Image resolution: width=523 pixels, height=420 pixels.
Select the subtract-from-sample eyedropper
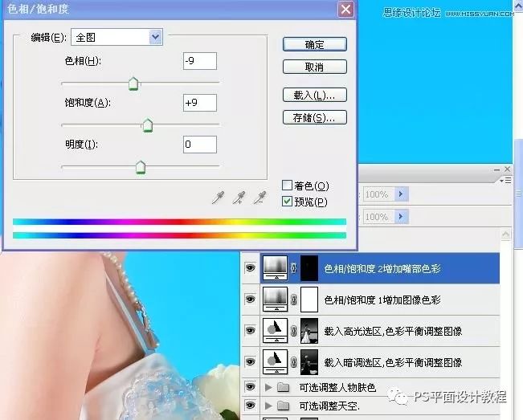coord(259,198)
